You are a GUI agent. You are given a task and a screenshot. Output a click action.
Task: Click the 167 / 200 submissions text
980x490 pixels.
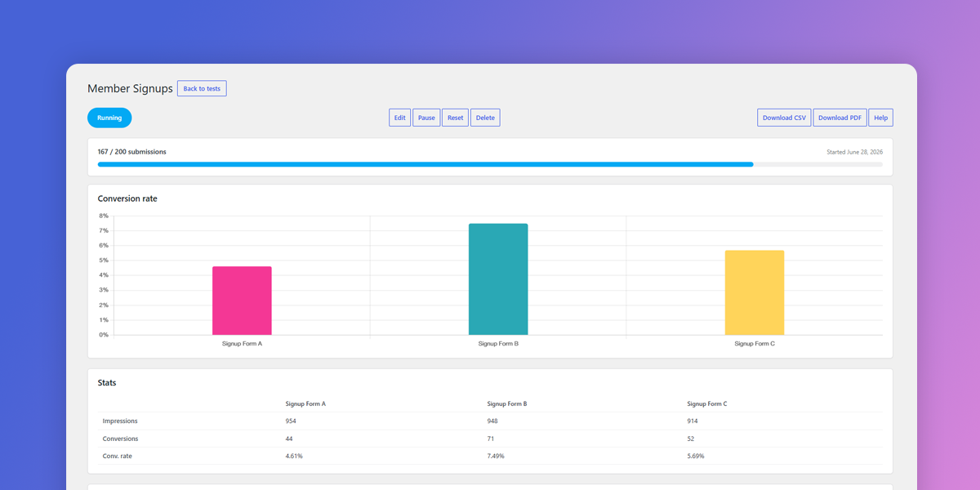coord(132,152)
